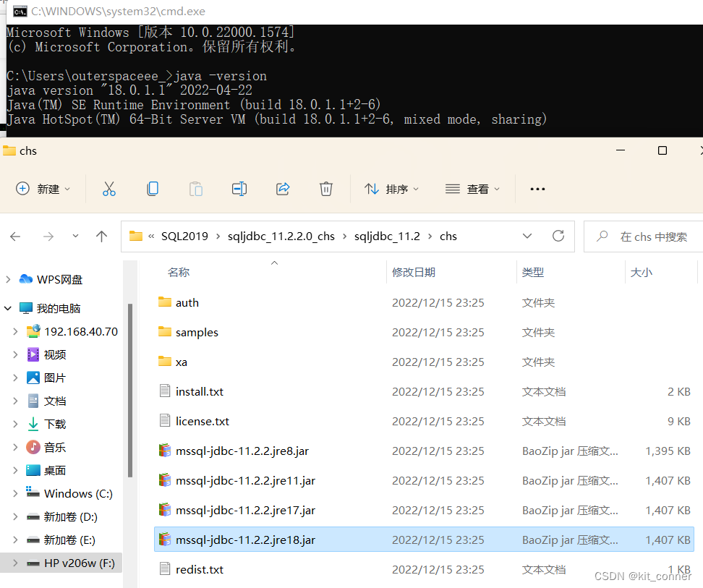Minimize the chs explorer window
The image size is (703, 588).
point(621,150)
